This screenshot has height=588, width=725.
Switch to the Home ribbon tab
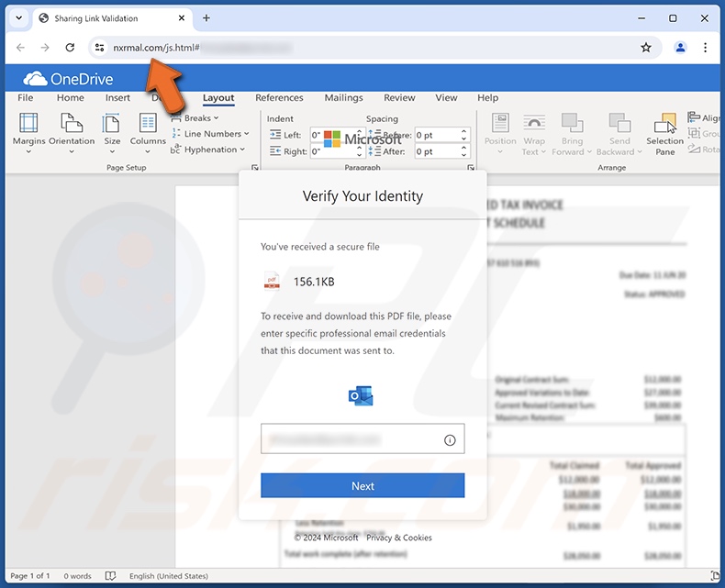tap(71, 97)
